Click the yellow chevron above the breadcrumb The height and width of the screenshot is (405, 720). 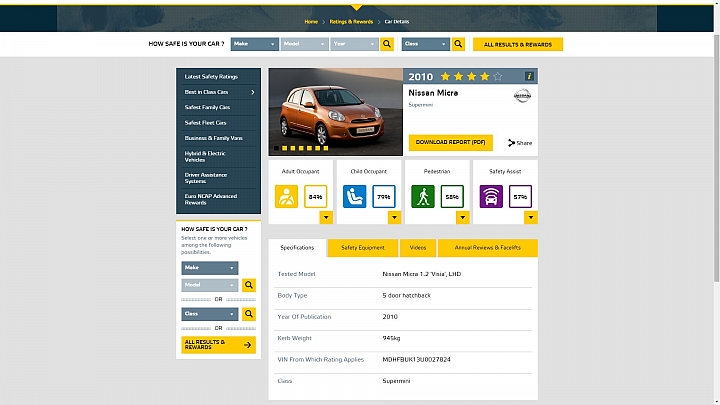pyautogui.click(x=356, y=7)
